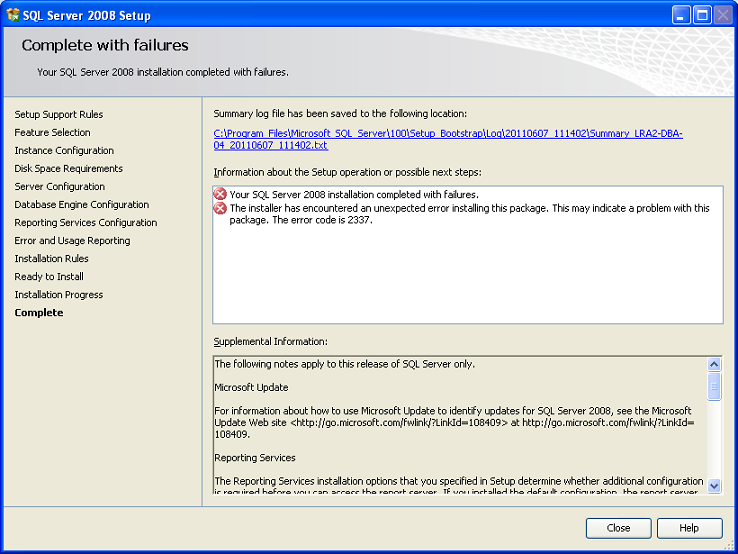Close window via title bar X button
Screen dimensions: 738x554
point(723,15)
